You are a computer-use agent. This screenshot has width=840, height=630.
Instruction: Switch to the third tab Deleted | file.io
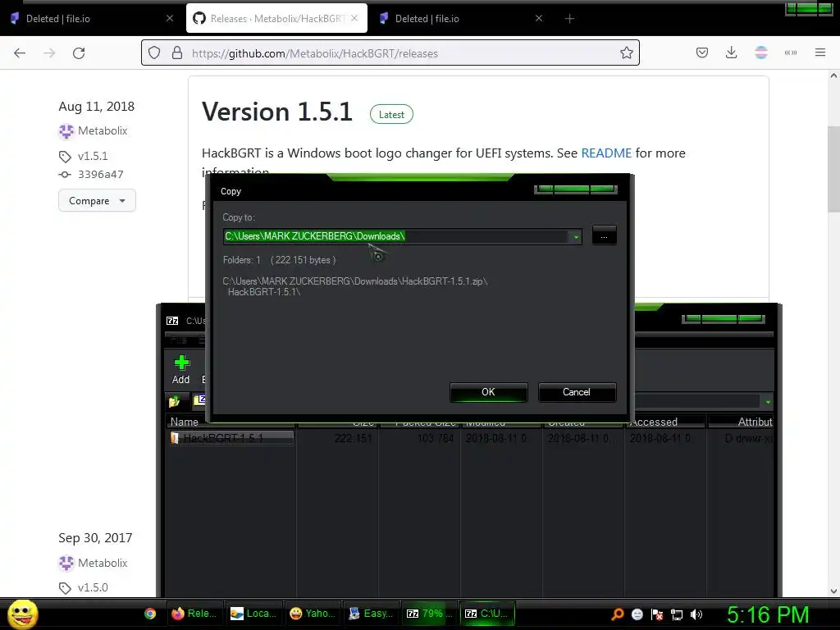click(x=460, y=18)
